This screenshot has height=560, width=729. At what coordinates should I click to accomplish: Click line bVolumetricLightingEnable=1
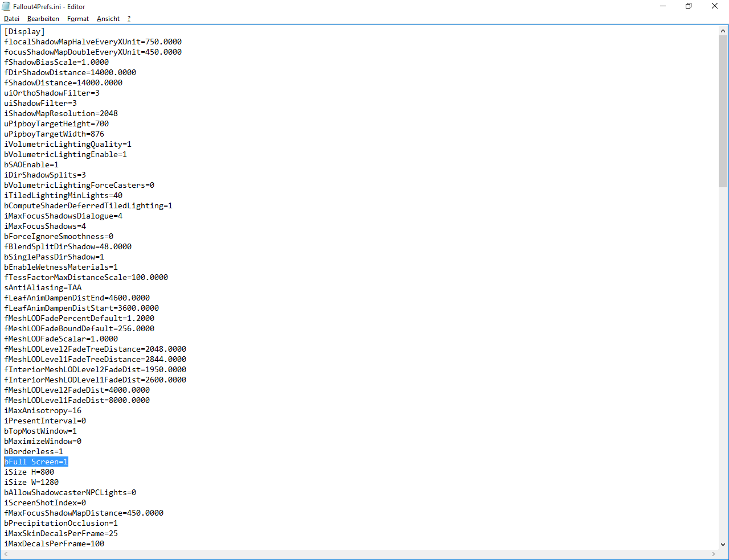coord(65,154)
